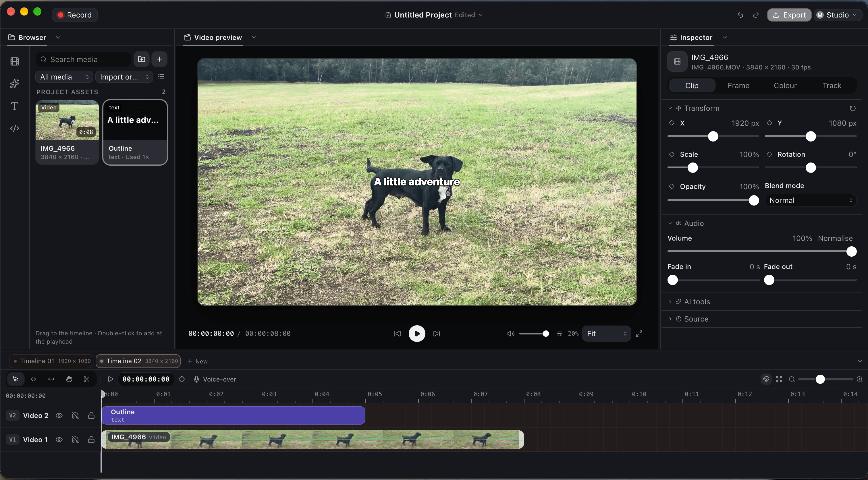Mute the Video 2 track
This screenshot has width=868, height=480.
coord(75,416)
